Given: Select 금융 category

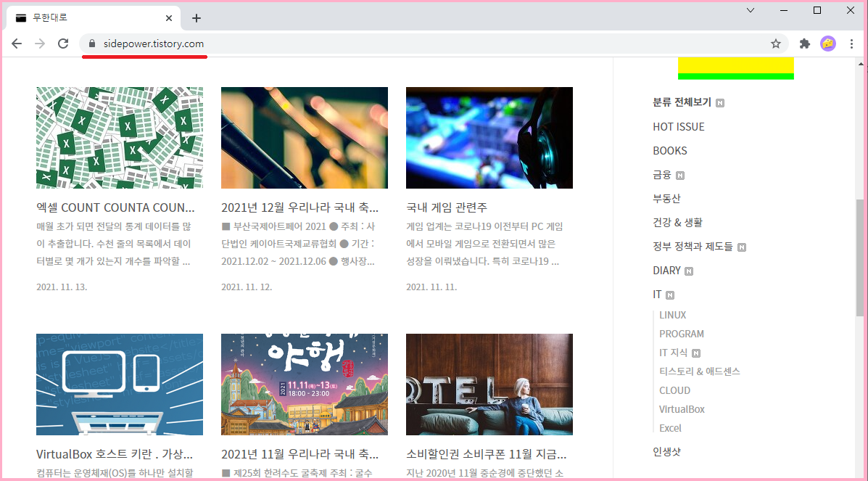Looking at the screenshot, I should pos(662,175).
